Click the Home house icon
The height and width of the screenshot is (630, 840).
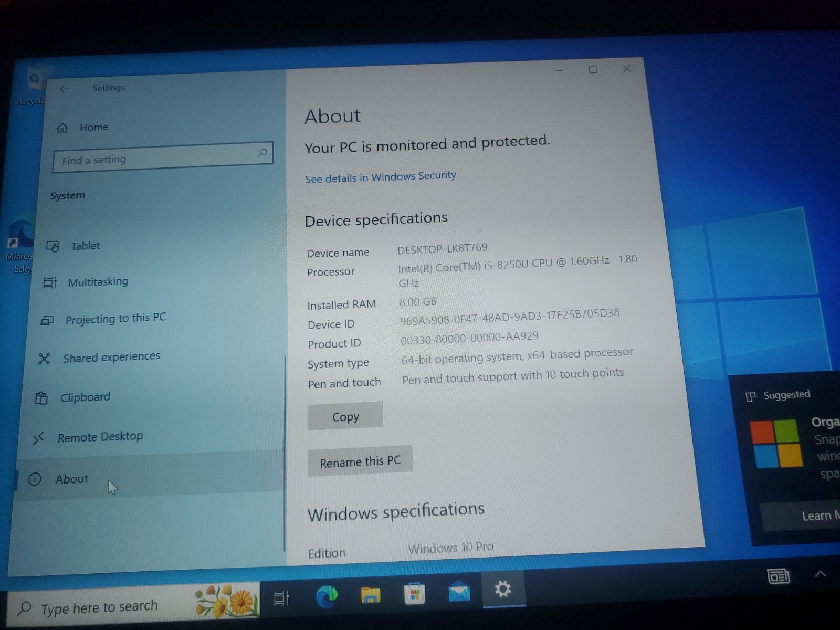click(62, 128)
